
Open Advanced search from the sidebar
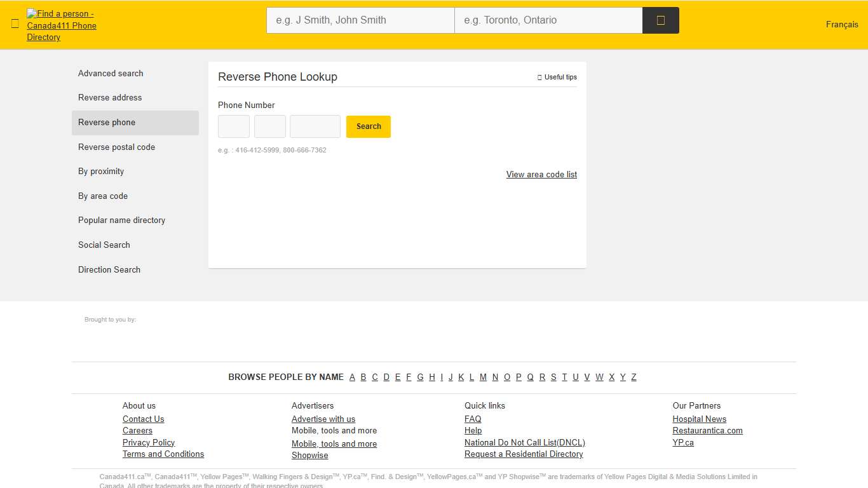(111, 73)
